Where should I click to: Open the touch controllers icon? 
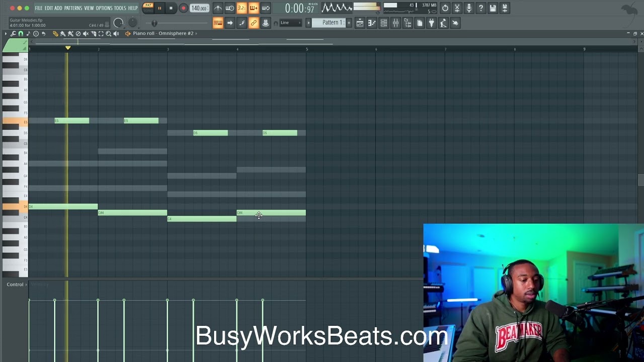click(455, 23)
